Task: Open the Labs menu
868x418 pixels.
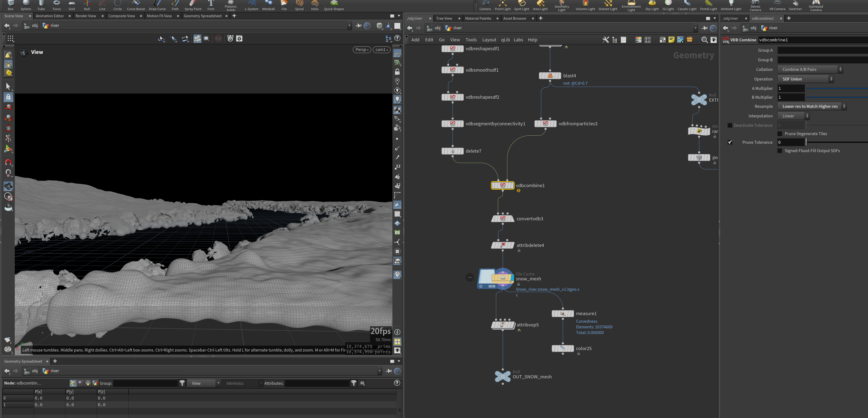Action: coord(518,40)
